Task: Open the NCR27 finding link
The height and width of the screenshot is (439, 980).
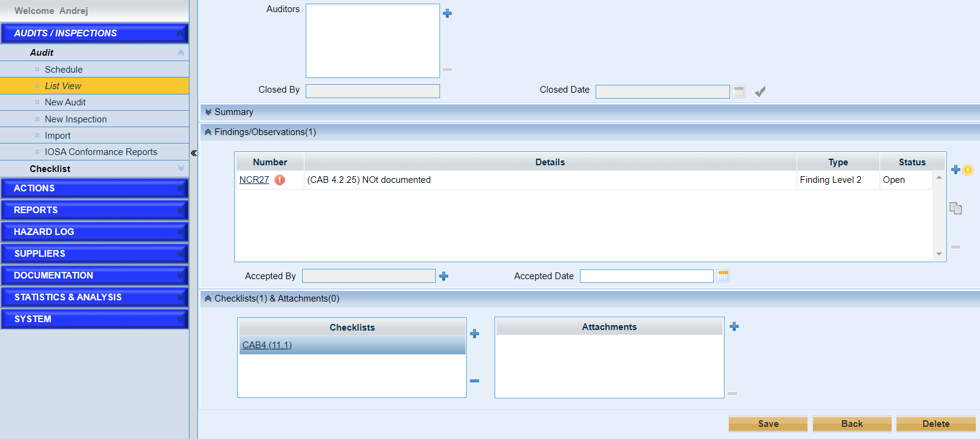Action: (x=254, y=180)
